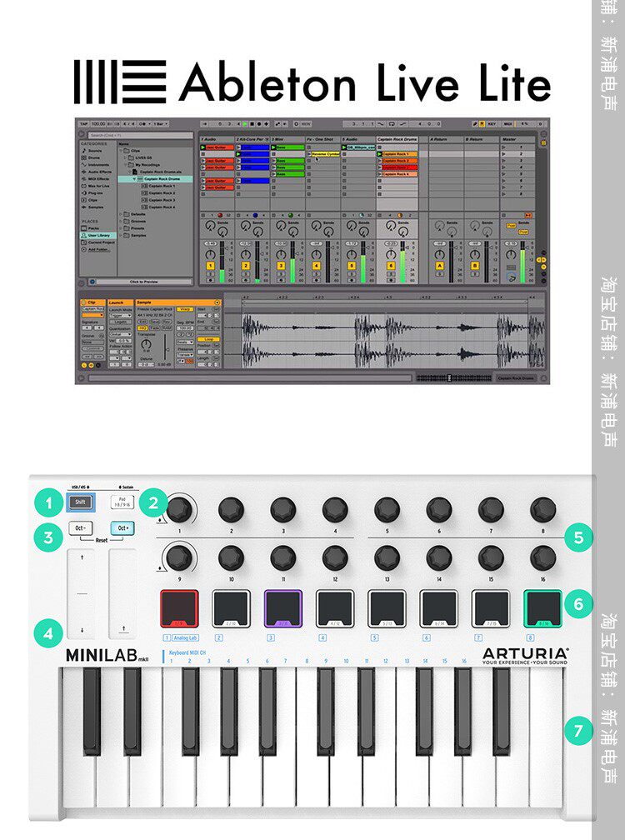
Task: Select the 1 Audio track header
Action: point(217,139)
